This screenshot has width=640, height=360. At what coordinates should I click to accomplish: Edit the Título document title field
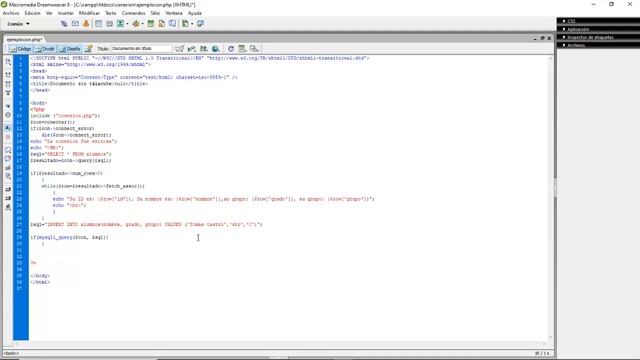(x=141, y=49)
